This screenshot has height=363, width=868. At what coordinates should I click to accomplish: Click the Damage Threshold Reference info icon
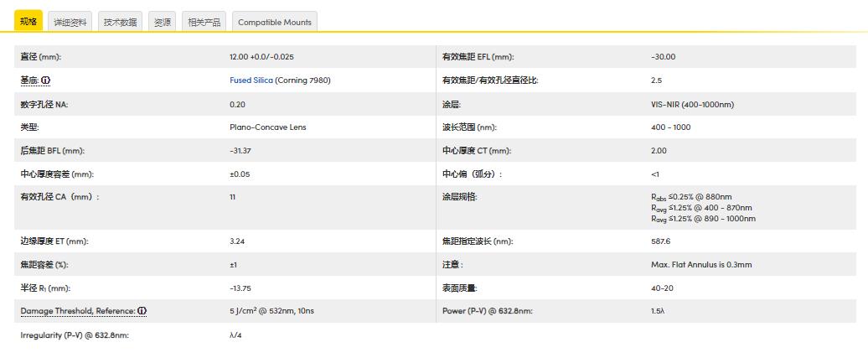(142, 311)
